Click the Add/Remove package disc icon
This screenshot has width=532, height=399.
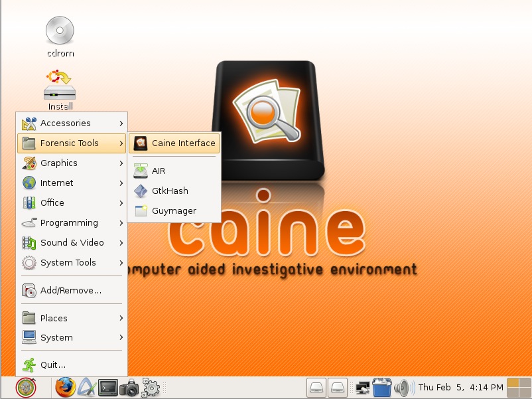point(29,291)
